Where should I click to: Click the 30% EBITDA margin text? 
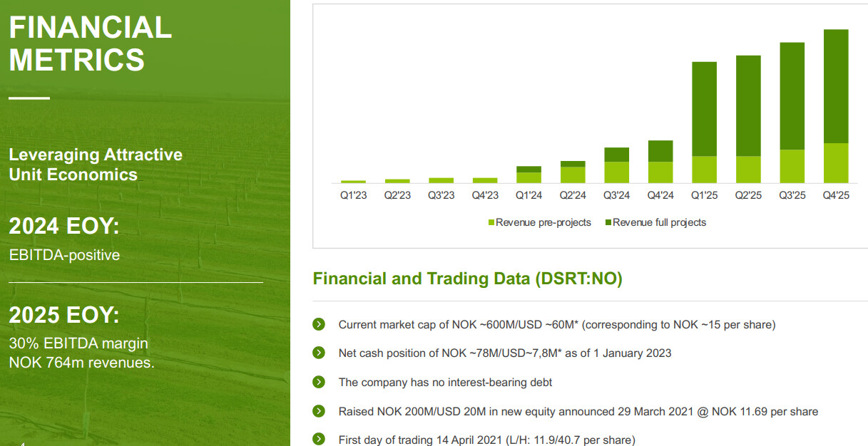[78, 343]
